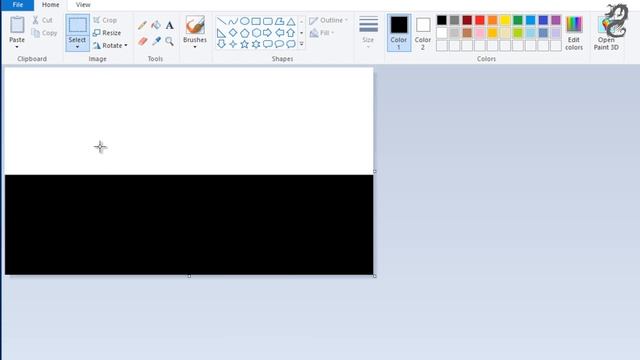Open the Paste dropdown arrow

[x=17, y=47]
